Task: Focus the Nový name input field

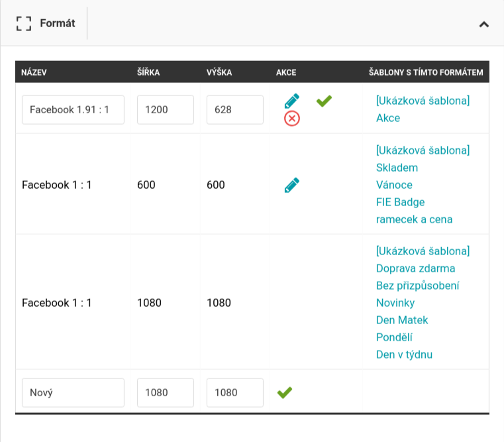Action: point(73,393)
